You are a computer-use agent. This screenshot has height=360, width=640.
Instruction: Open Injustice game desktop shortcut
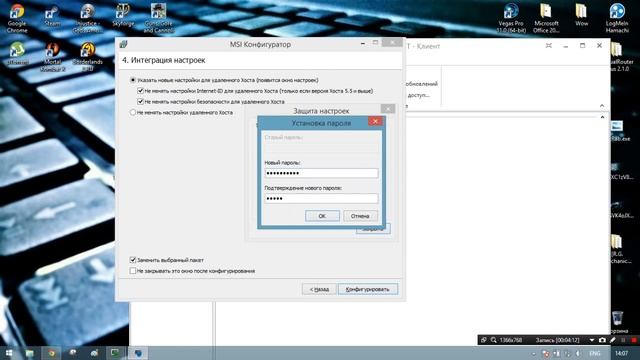(87, 18)
